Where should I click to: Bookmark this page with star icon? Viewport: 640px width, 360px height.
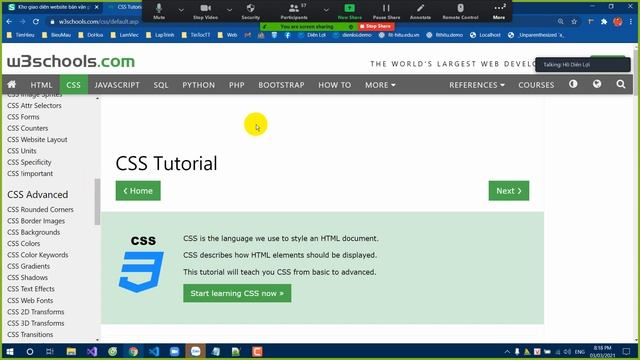[x=574, y=21]
